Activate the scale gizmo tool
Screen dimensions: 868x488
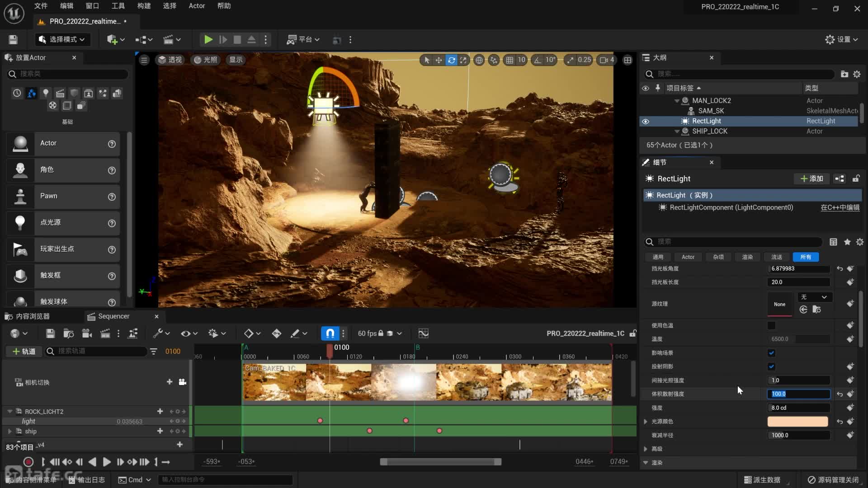[463, 60]
